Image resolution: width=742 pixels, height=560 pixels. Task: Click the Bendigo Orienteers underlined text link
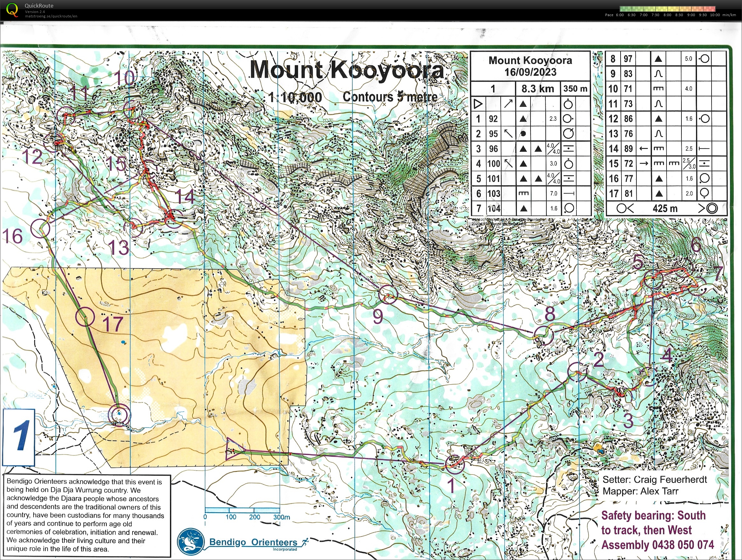[x=253, y=542]
